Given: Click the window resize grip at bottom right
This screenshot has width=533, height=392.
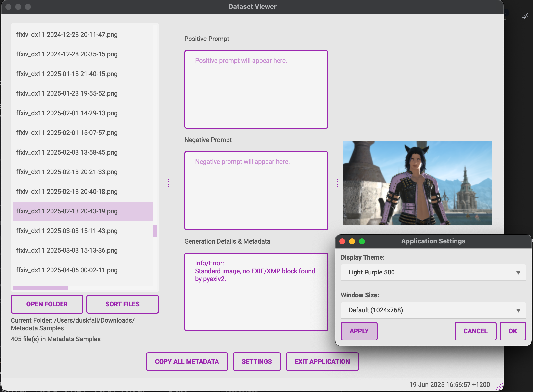Looking at the screenshot, I should click(x=499, y=386).
